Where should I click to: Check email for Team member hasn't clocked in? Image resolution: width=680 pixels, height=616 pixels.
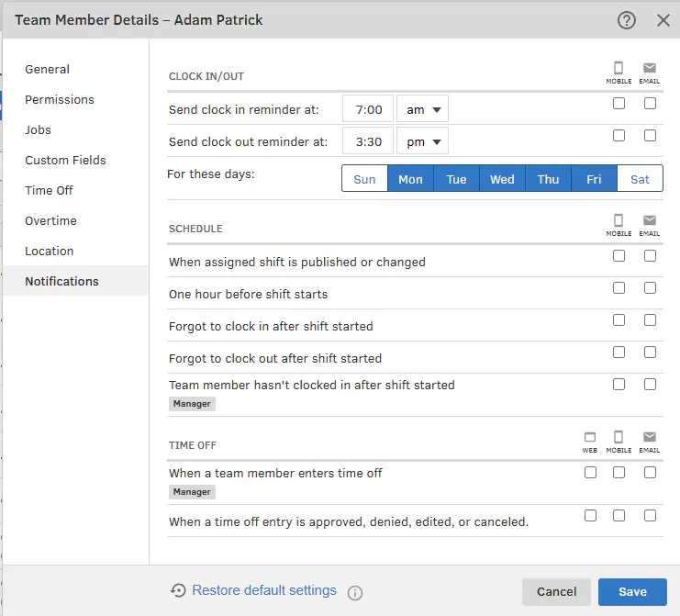650,384
